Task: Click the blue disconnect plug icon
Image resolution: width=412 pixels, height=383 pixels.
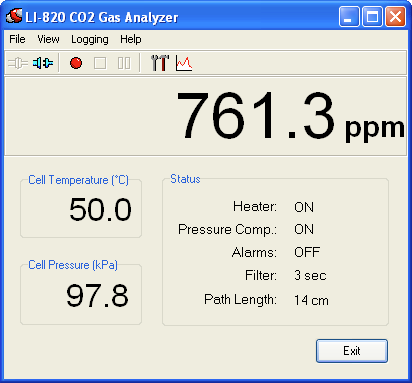Action: click(x=43, y=63)
